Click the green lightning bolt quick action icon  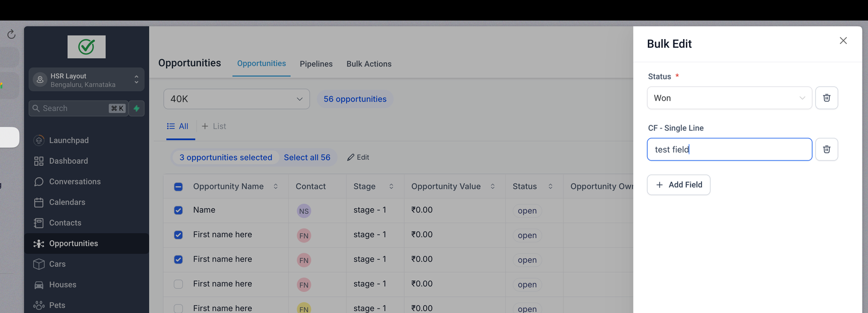137,108
